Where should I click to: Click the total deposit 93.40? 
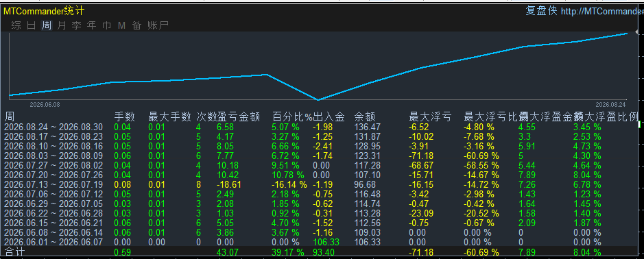(x=324, y=252)
